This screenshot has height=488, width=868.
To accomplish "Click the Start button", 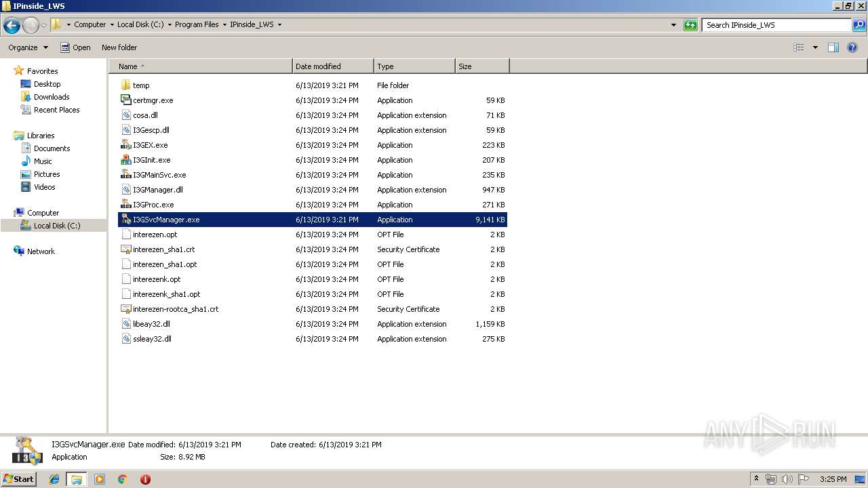I will [x=18, y=479].
